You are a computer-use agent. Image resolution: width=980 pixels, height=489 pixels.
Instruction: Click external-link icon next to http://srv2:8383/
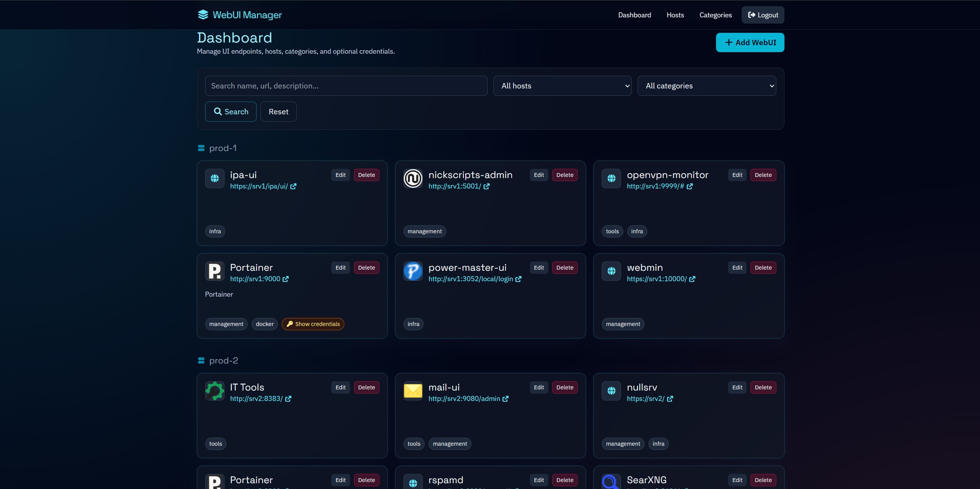(288, 399)
